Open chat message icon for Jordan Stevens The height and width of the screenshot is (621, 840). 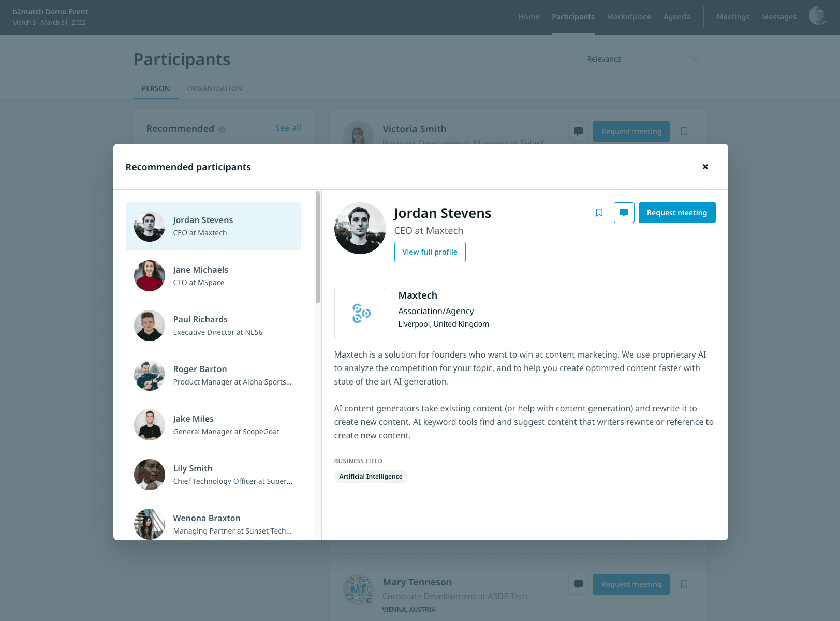(x=624, y=213)
